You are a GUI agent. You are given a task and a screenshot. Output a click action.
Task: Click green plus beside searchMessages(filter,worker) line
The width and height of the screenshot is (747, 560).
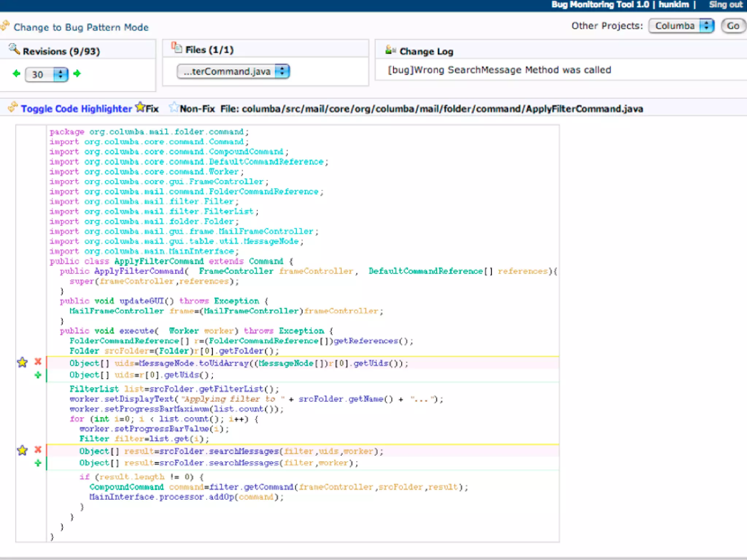(38, 463)
